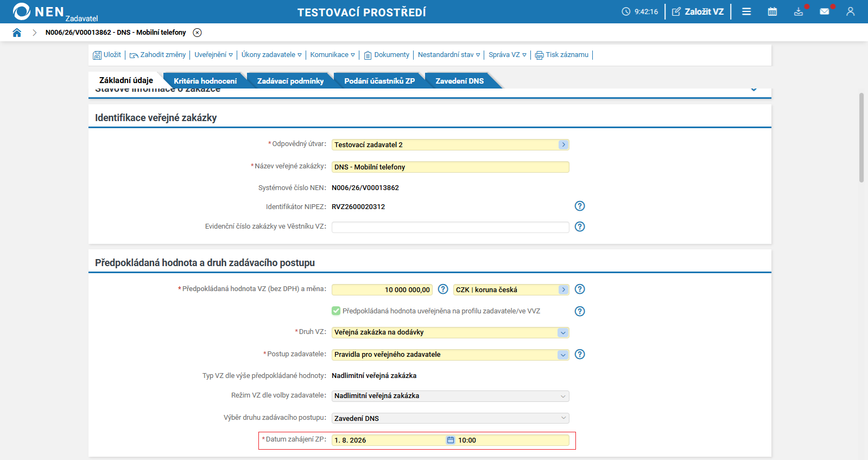Expand the Správa VZ menu

click(508, 55)
